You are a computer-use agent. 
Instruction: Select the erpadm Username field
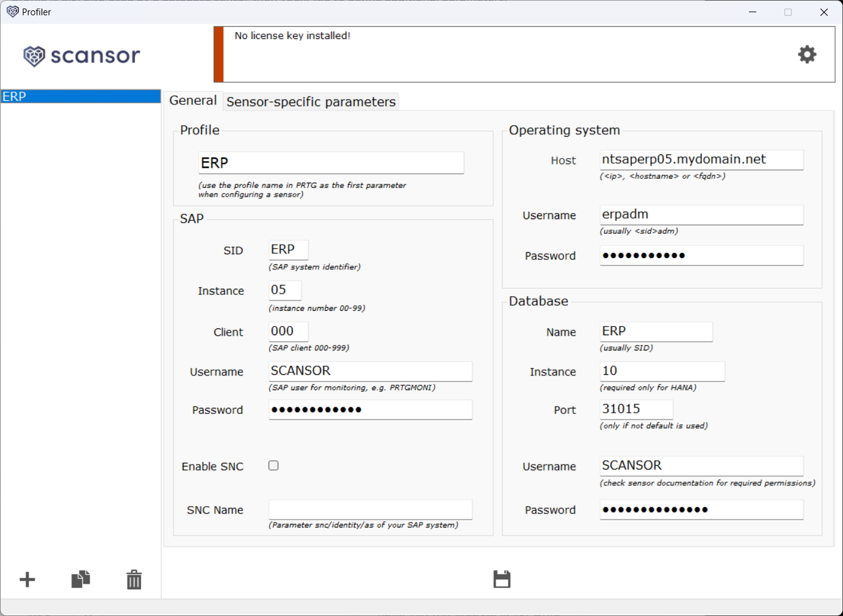pyautogui.click(x=701, y=214)
